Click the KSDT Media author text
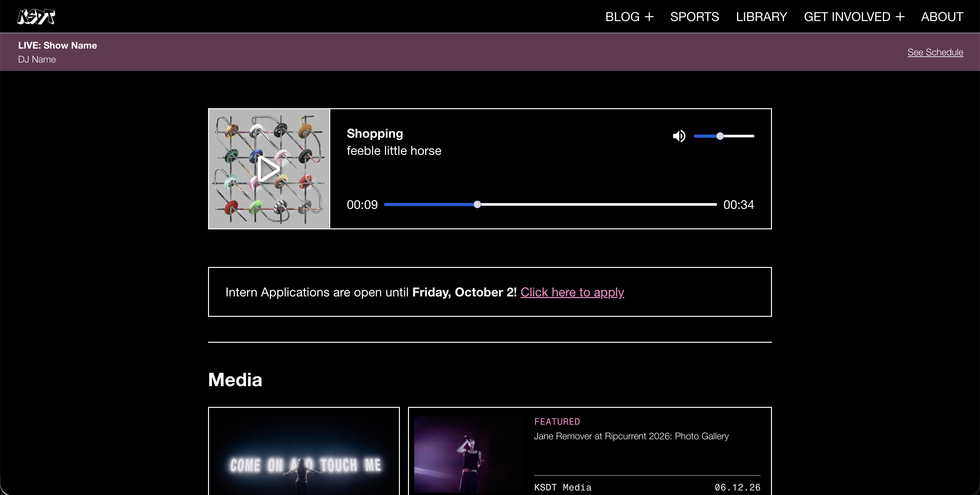This screenshot has height=495, width=980. coord(563,487)
